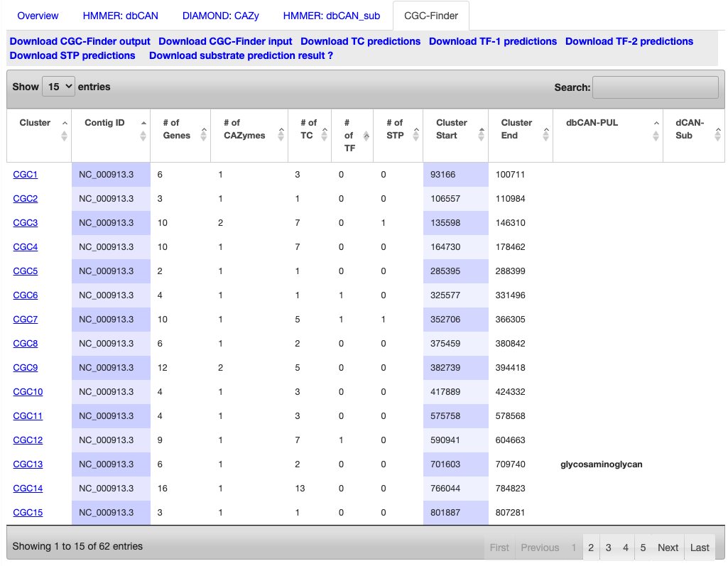Open the Overview tab
This screenshot has width=728, height=566.
coord(38,16)
